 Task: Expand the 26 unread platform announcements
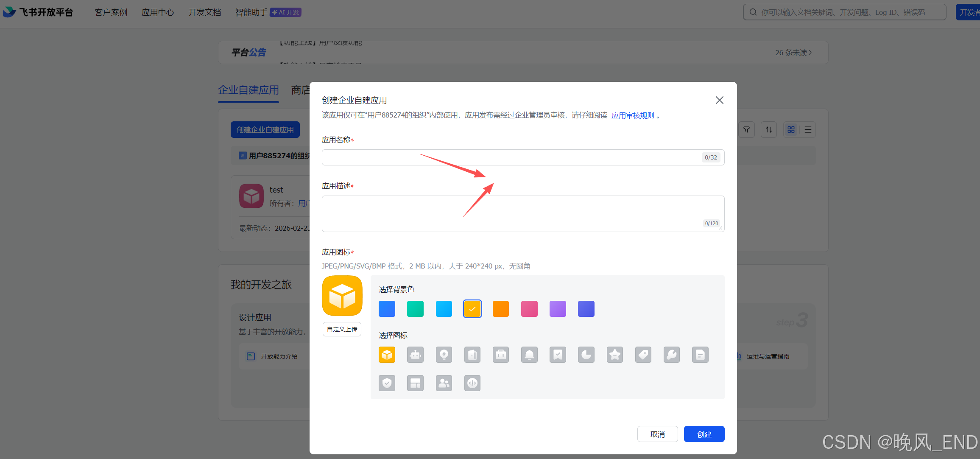click(x=793, y=52)
